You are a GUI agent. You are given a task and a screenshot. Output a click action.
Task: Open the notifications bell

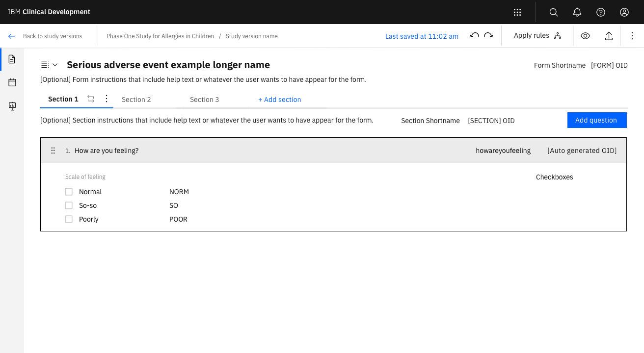click(577, 12)
